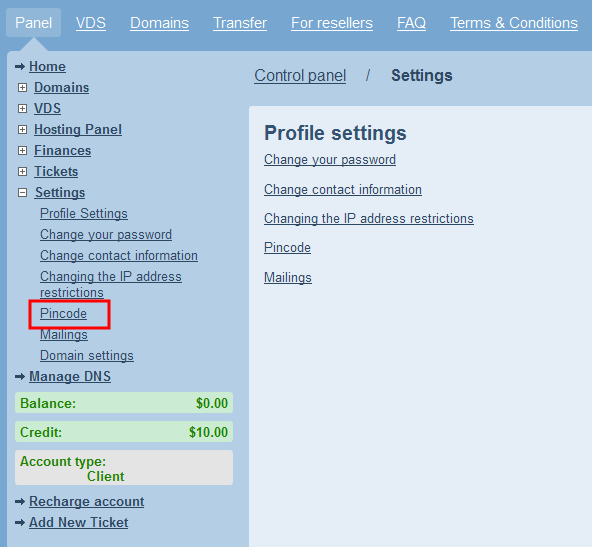Go to the FAQ top menu item
Screen dimensions: 592x547
[411, 23]
